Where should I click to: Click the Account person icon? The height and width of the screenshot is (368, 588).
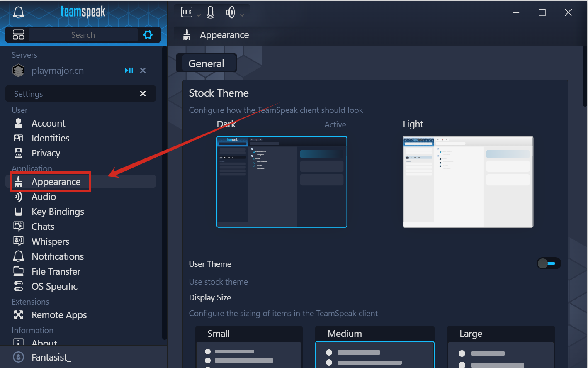click(18, 123)
